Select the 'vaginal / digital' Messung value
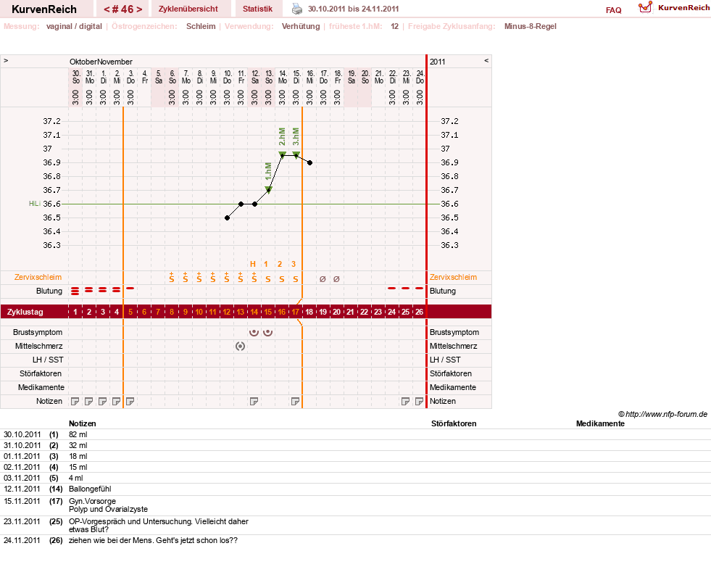The image size is (711, 588). 74,26
